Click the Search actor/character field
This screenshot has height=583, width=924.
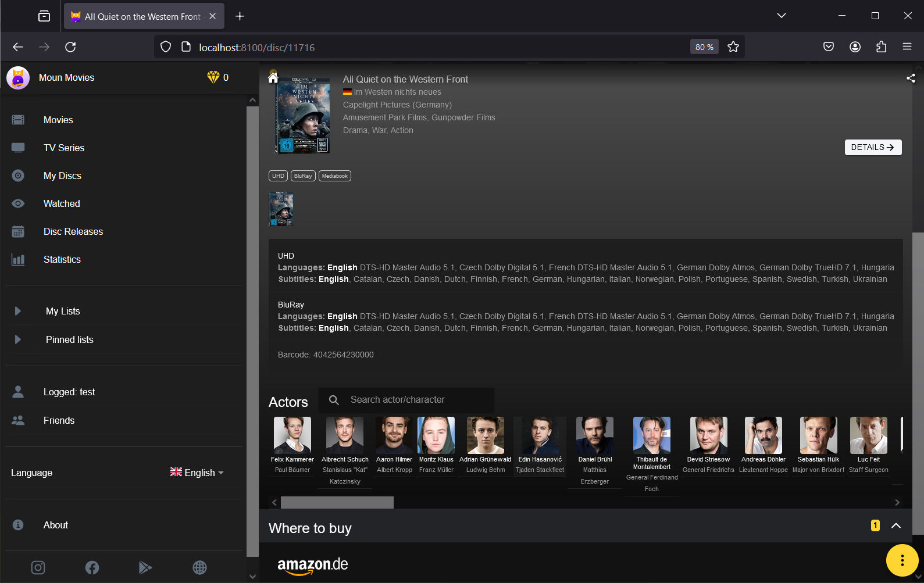(417, 400)
